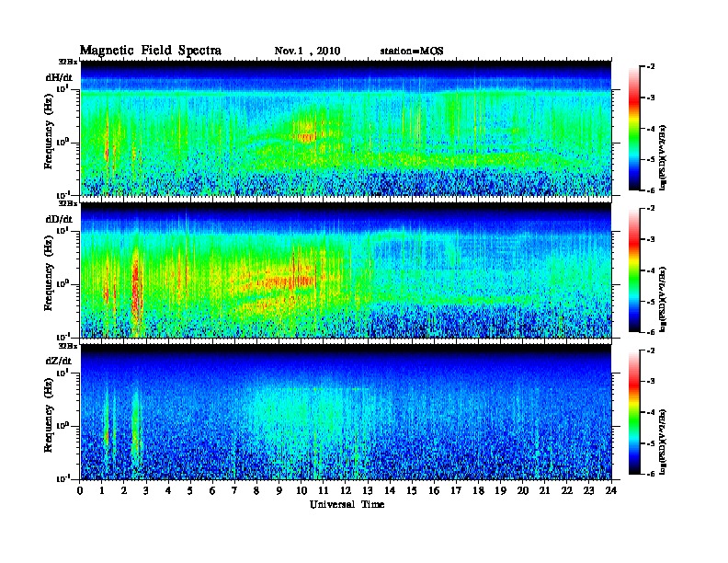Screen dimensions: 728x563
Task: Click the hour 15 tick label
Action: pos(412,491)
